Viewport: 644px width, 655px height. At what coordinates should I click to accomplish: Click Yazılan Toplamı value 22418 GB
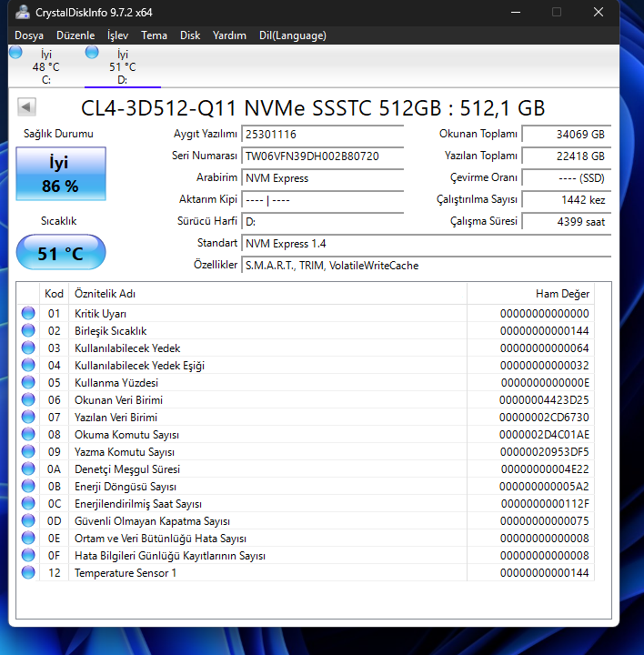(x=567, y=156)
